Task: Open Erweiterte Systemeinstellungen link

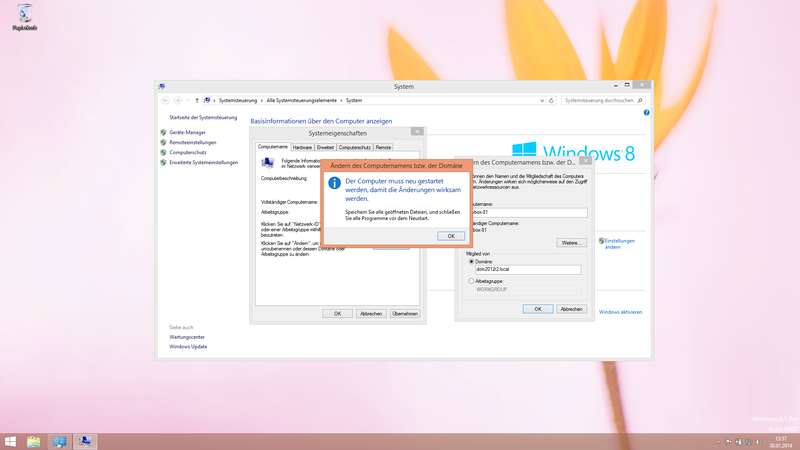Action: (204, 162)
